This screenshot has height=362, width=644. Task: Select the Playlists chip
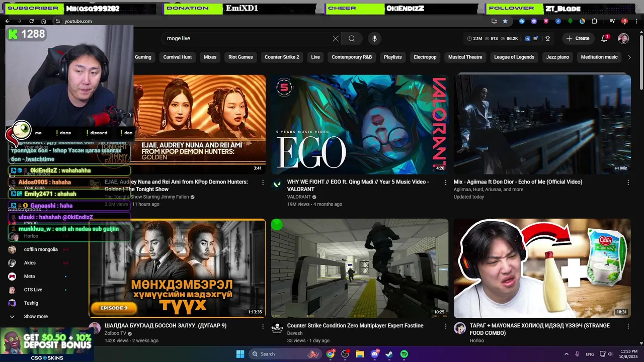tap(392, 57)
